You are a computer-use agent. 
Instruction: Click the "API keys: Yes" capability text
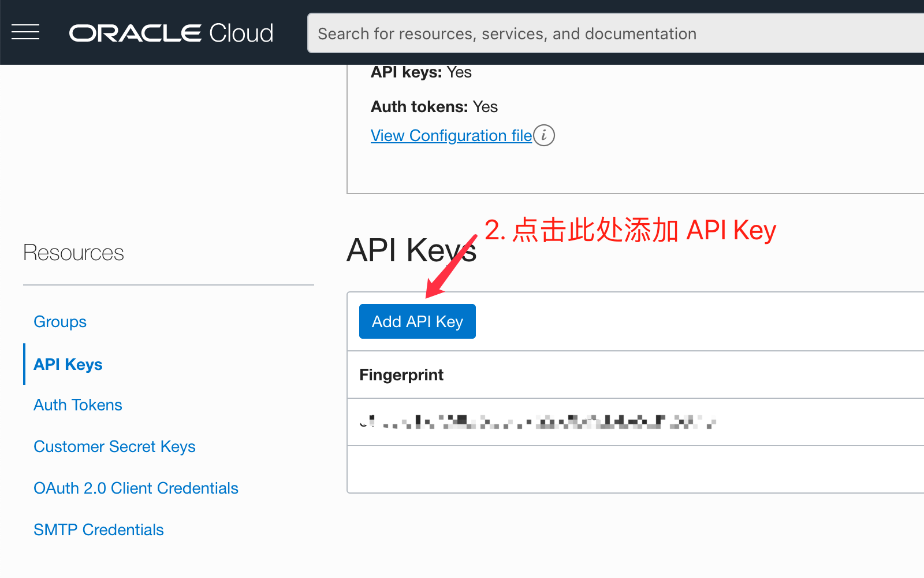[421, 73]
